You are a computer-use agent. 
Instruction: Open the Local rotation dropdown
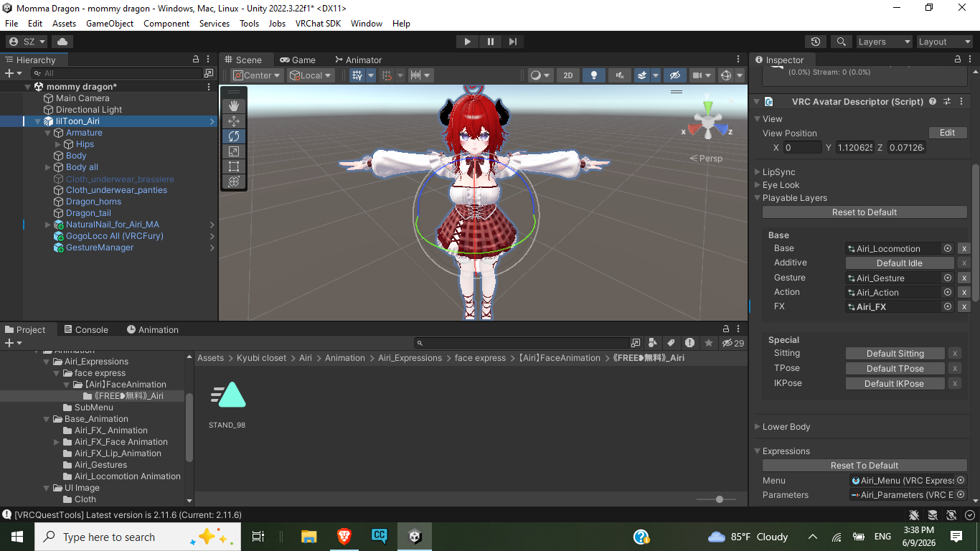pos(311,75)
